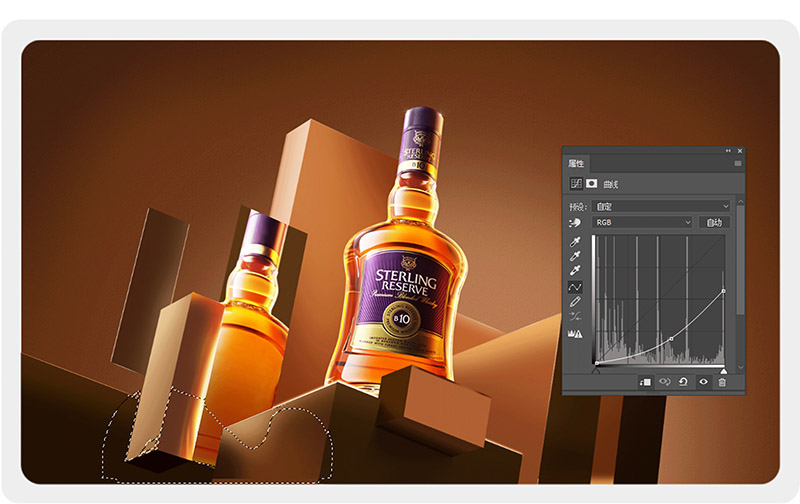This screenshot has width=800, height=504.
Task: Toggle adjustment layer visibility eye
Action: tap(703, 382)
